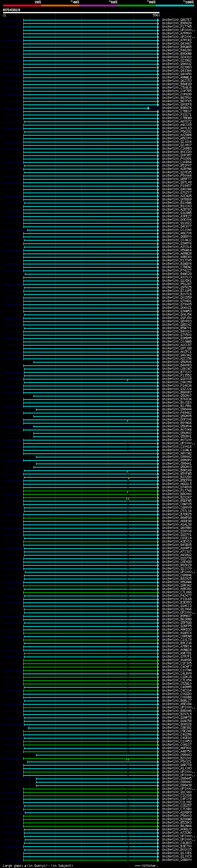This screenshot has width=197, height=868.
Task: Open hit UniRef100_P17745
Action: tap(177, 26)
